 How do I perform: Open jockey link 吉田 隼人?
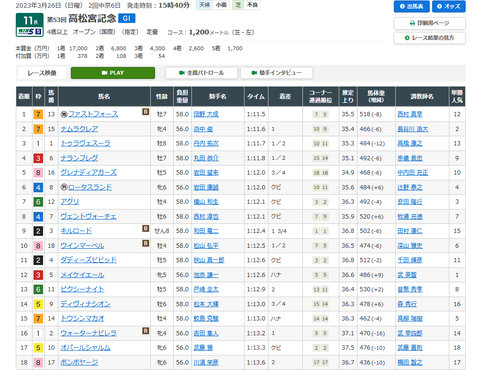coord(206,333)
